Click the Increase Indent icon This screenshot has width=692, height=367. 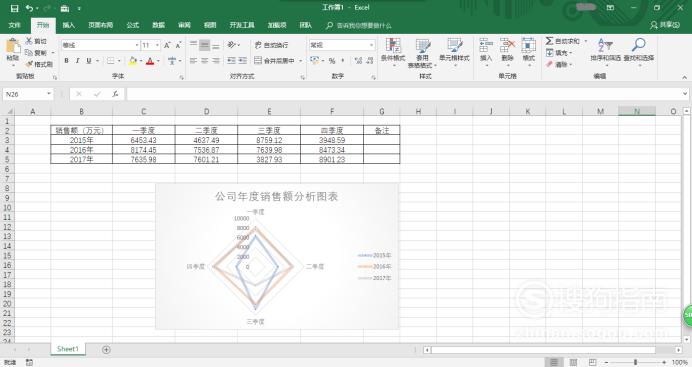242,60
